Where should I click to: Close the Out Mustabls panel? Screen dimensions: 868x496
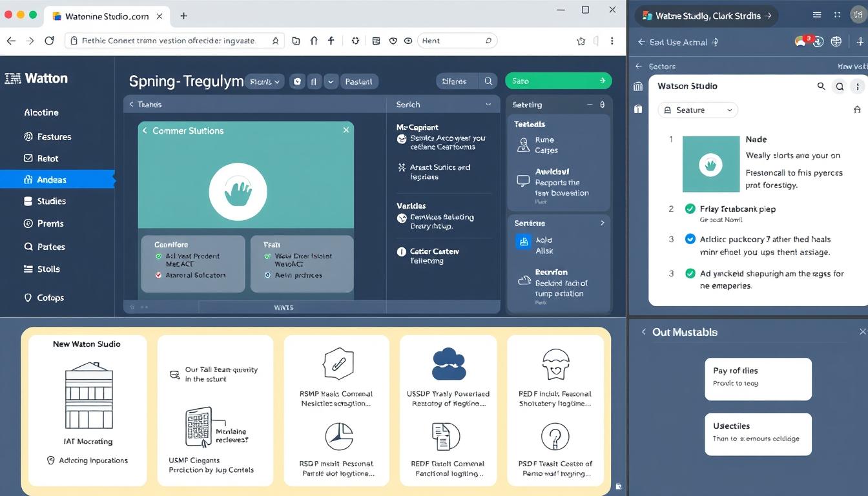[x=862, y=331]
